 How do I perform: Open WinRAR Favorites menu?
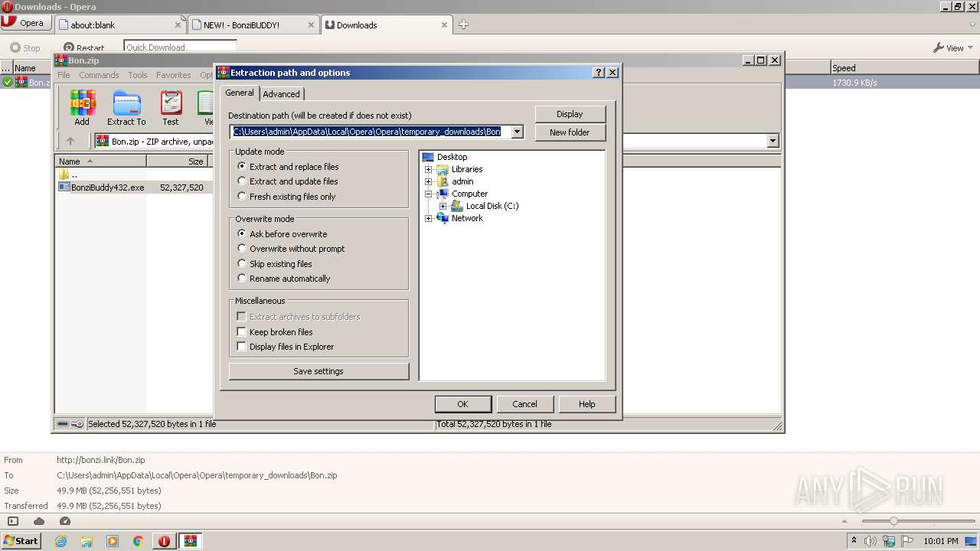coord(174,75)
